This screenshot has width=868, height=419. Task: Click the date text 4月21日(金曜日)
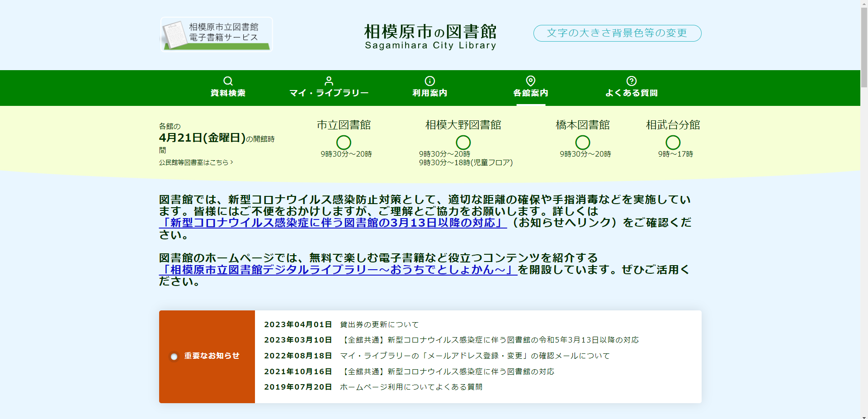tap(202, 138)
